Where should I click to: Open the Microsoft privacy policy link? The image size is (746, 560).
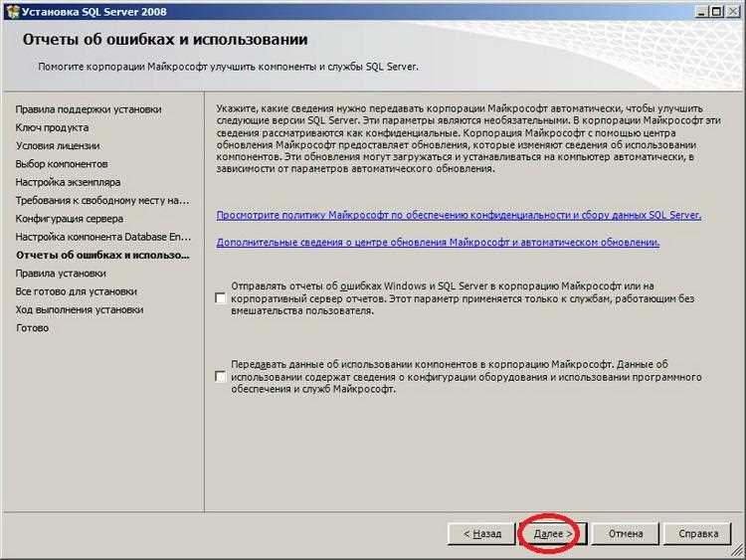click(459, 215)
